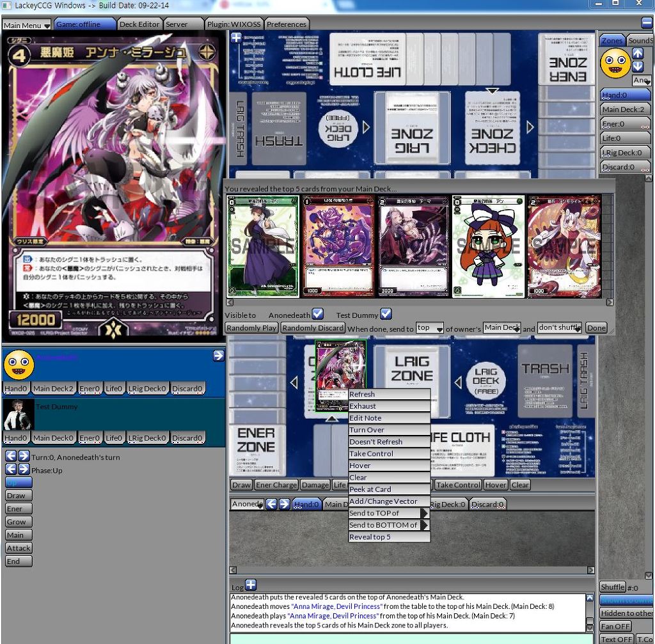The image size is (655, 644).
Task: Select the fourth revealed chibi girl card
Action: pos(488,246)
